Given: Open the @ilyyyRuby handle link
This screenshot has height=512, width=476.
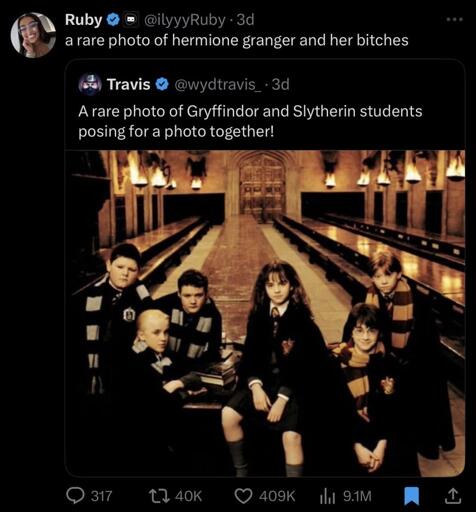Looking at the screenshot, I should pyautogui.click(x=184, y=20).
